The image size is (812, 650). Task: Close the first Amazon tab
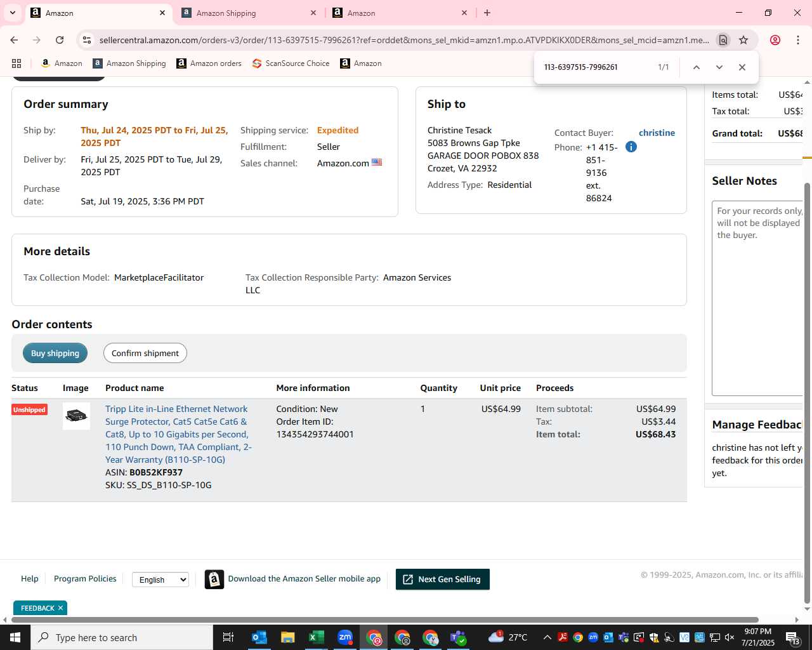(x=162, y=13)
